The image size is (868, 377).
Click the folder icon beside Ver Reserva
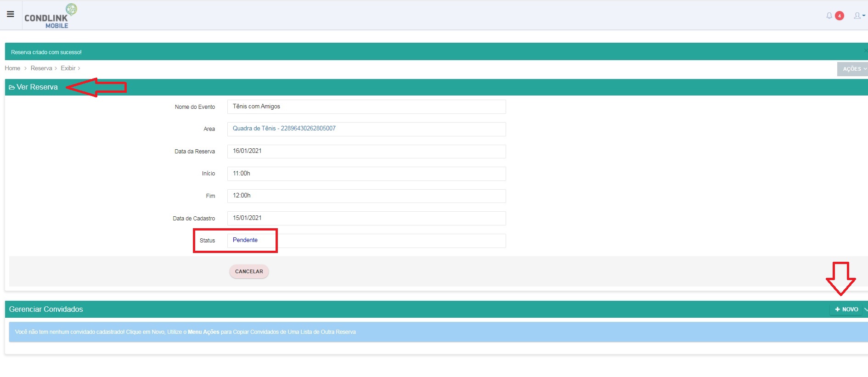click(x=12, y=87)
